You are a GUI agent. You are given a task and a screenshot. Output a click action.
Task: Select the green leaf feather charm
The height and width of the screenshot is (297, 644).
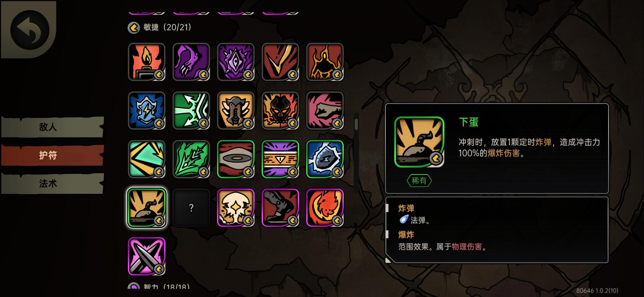click(x=191, y=159)
